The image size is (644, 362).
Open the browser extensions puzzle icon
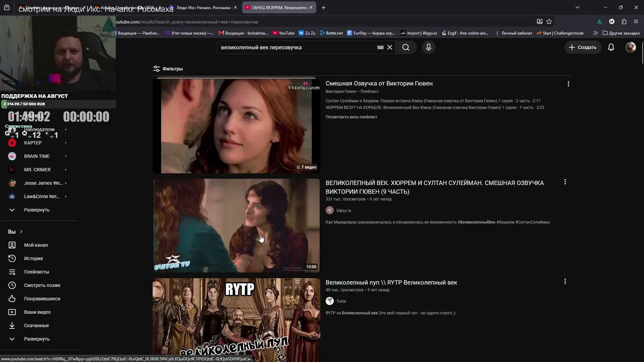click(624, 22)
